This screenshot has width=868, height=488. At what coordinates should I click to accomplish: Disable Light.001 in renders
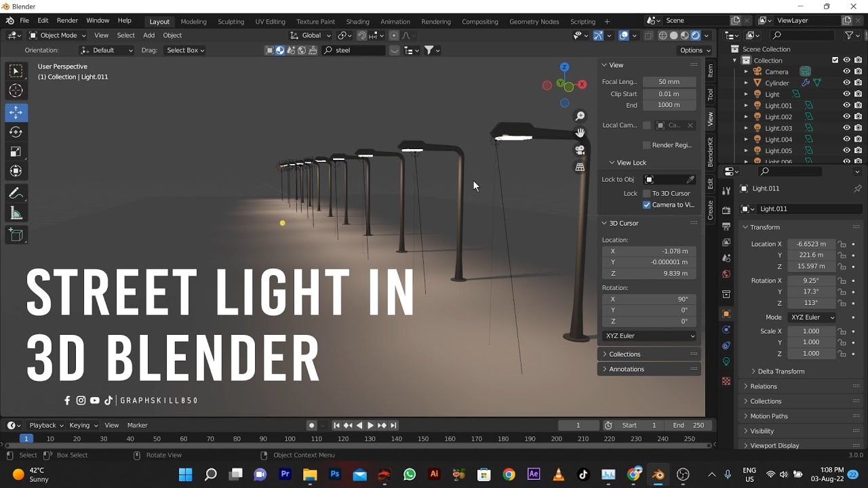tap(858, 106)
